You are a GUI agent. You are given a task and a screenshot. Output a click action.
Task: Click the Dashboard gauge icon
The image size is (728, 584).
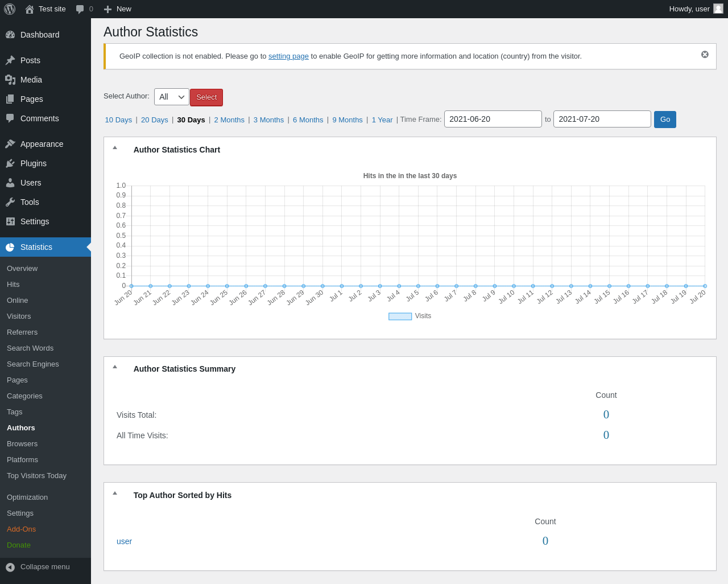tap(10, 35)
